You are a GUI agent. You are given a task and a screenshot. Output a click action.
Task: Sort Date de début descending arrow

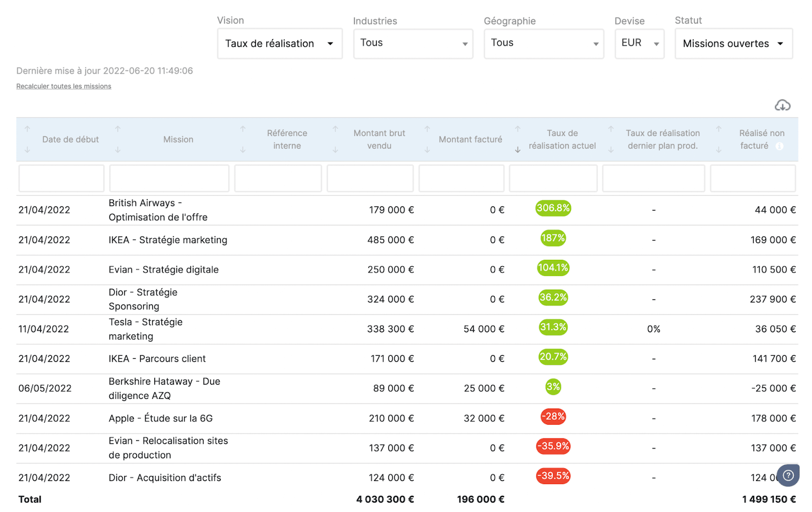(27, 150)
